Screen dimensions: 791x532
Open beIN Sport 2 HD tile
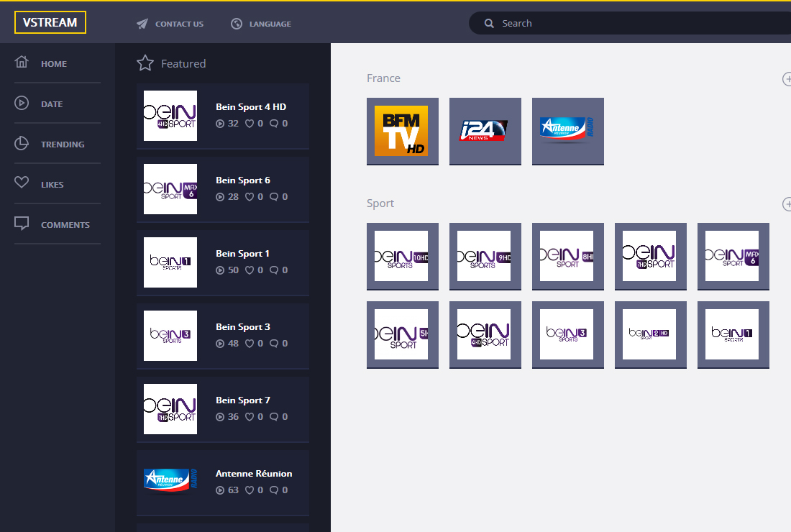[x=651, y=335]
